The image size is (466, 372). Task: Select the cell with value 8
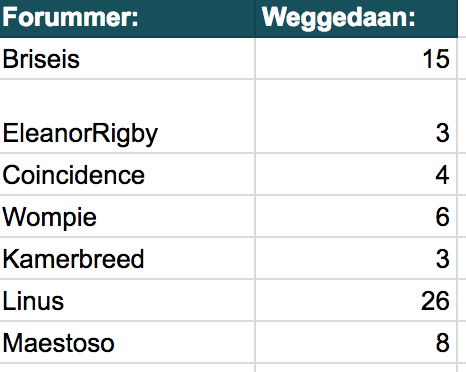click(356, 342)
